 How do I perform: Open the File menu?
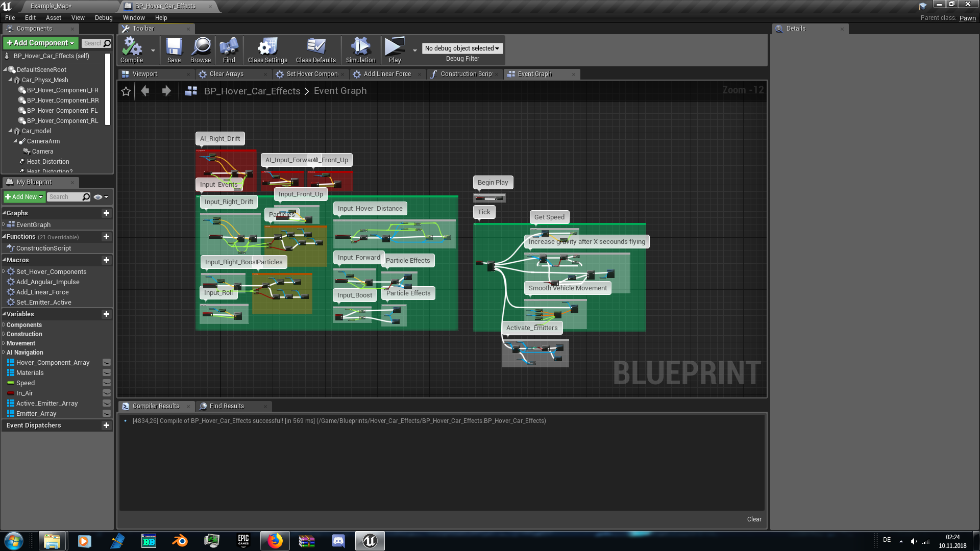tap(10, 18)
